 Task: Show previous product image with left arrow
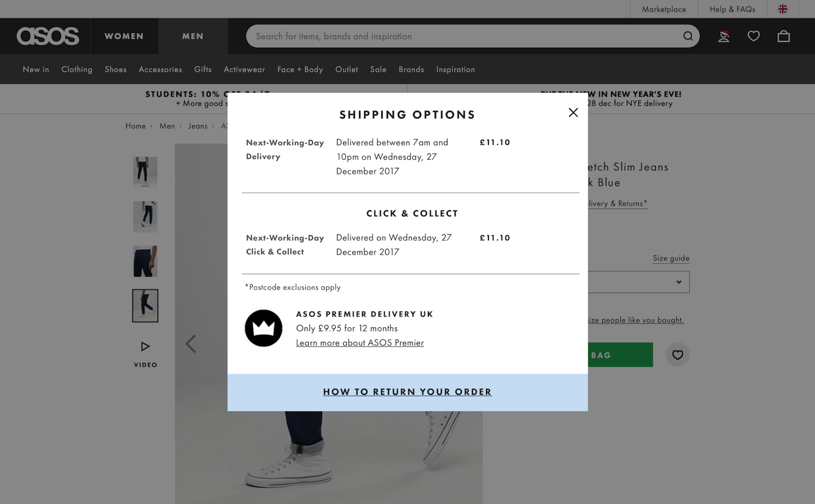click(x=191, y=343)
